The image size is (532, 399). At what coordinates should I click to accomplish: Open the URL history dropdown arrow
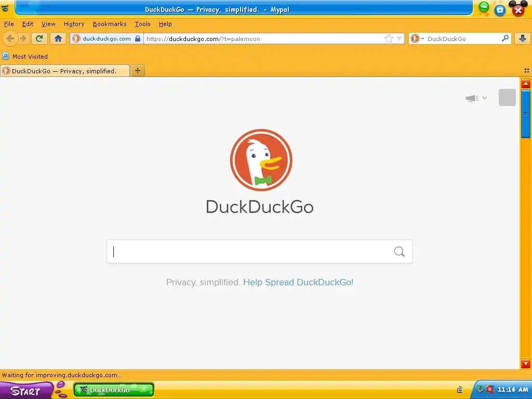400,38
